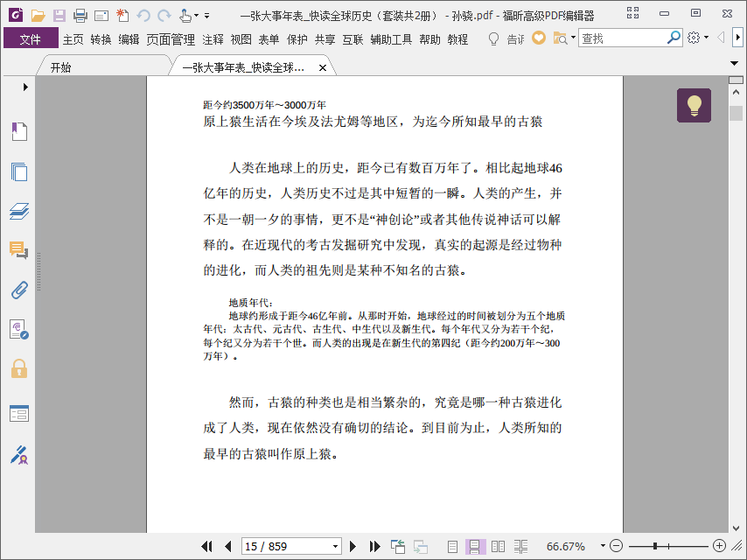Click previous view icon in status bar
This screenshot has width=747, height=560.
pyautogui.click(x=397, y=546)
